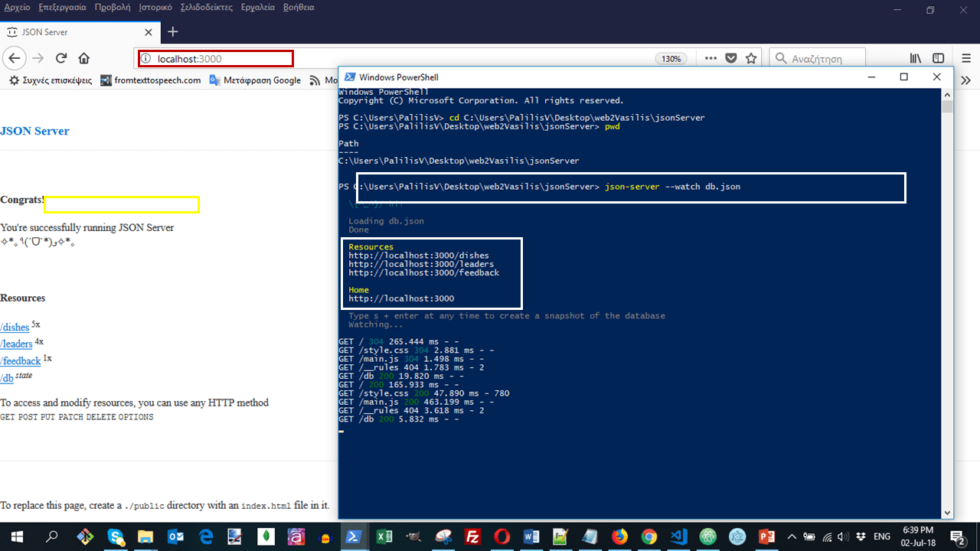Toggle the Firefox sidebar view
Image resolution: width=980 pixels, height=551 pixels.
(938, 58)
